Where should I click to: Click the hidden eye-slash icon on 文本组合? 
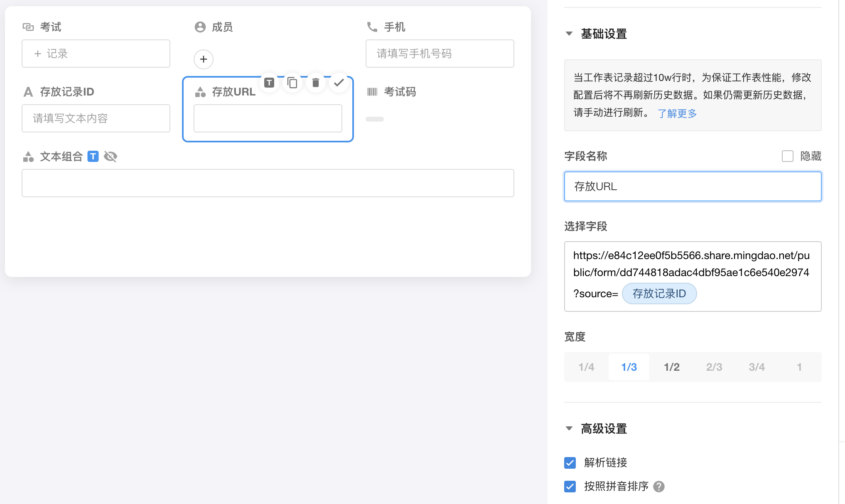tap(111, 157)
